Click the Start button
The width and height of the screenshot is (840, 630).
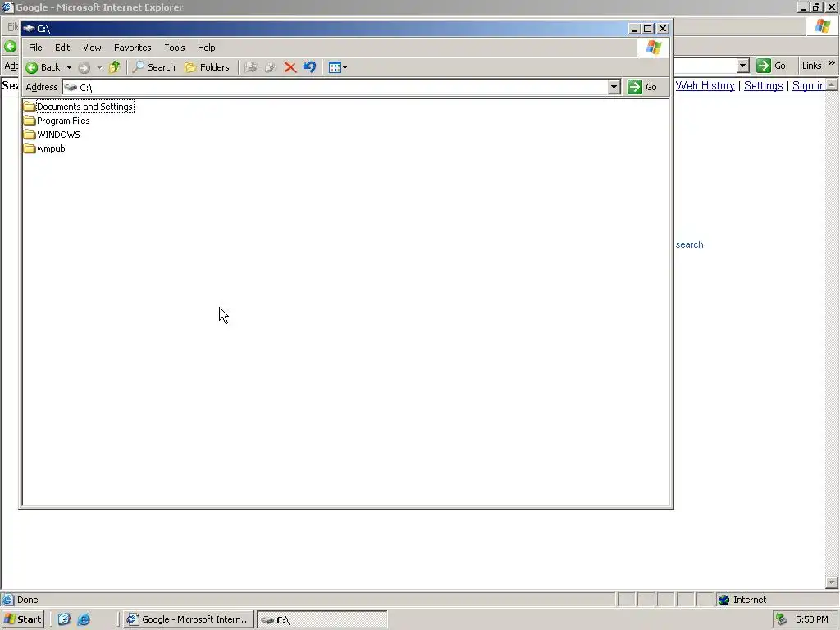click(22, 619)
